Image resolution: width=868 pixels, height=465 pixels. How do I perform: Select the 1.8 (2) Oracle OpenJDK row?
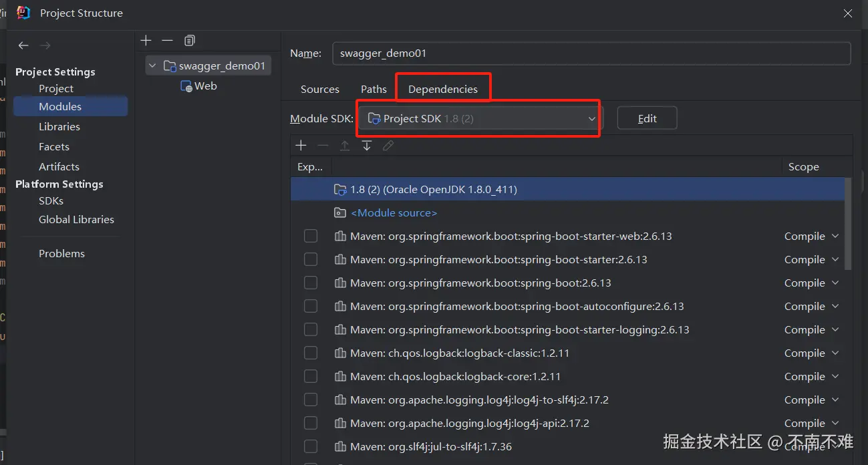[x=568, y=190]
